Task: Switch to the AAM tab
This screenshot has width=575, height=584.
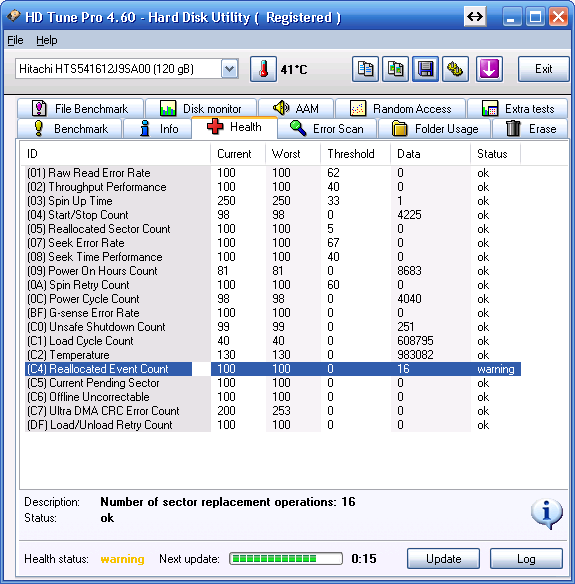Action: click(296, 109)
